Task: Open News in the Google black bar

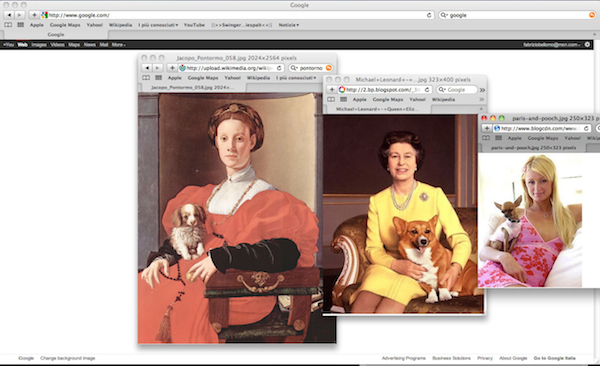Action: click(x=90, y=44)
